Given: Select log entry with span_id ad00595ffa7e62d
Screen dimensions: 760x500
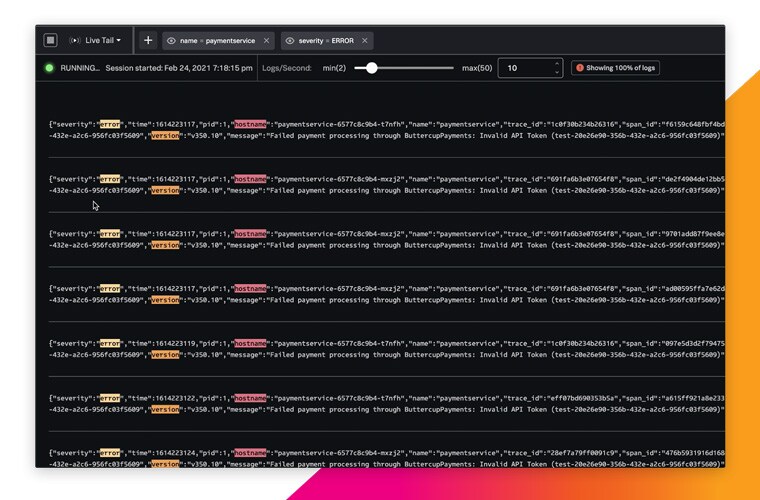Looking at the screenshot, I should (387, 294).
